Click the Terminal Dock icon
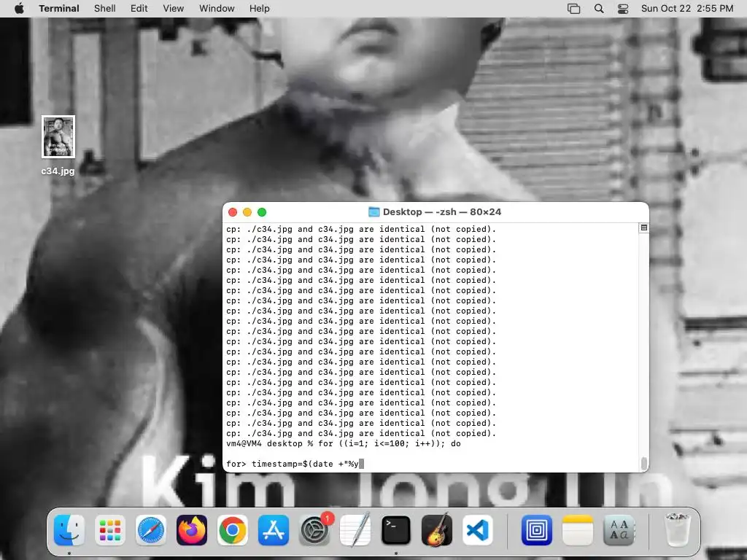 coord(396,530)
